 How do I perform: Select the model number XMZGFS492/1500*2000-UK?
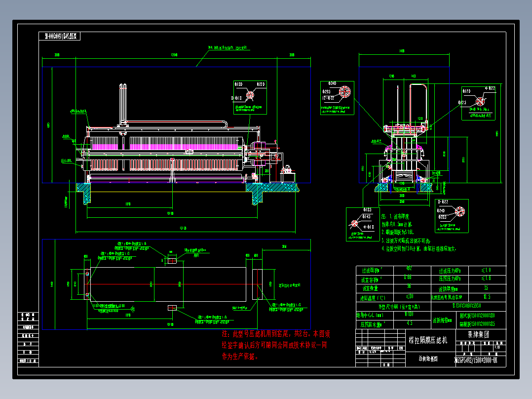coord(475,359)
